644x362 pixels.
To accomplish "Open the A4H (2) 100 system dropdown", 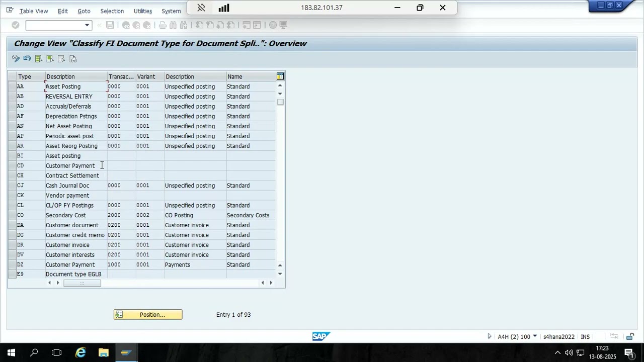I will click(x=535, y=336).
